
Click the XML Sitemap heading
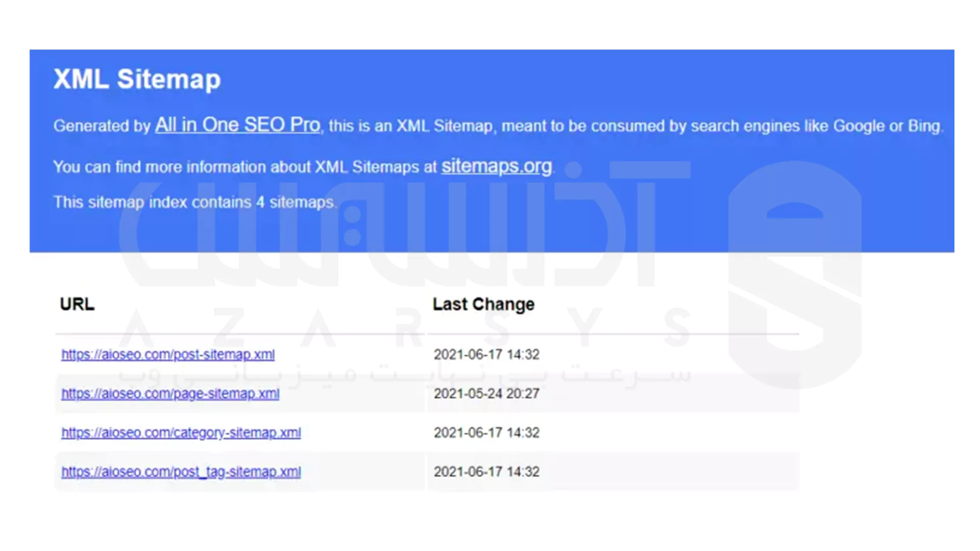click(137, 79)
